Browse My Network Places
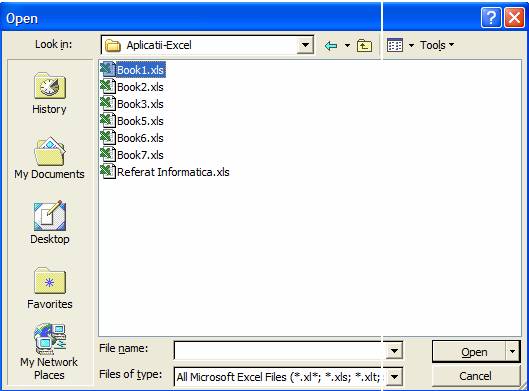 click(49, 352)
